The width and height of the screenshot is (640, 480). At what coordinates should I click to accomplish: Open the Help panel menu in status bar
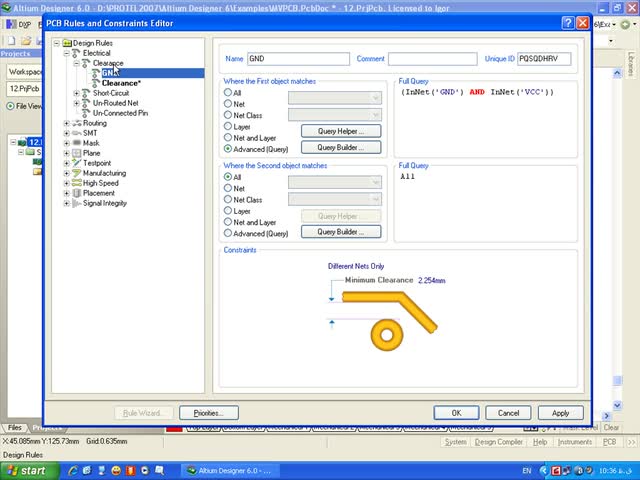coord(540,442)
